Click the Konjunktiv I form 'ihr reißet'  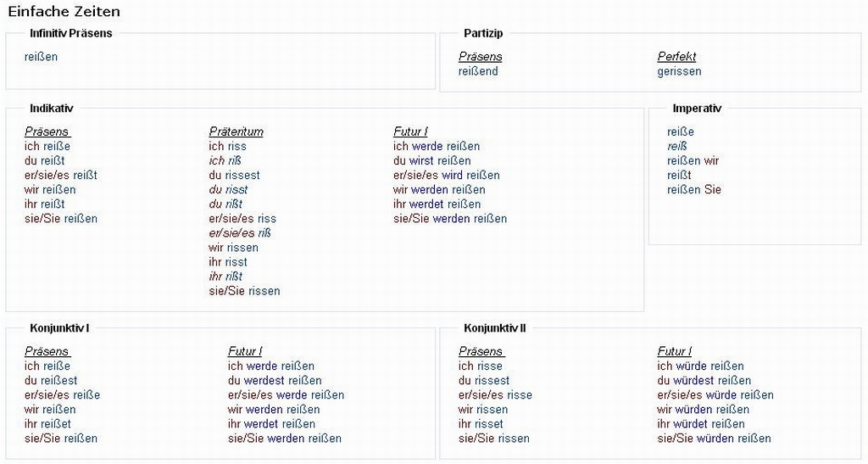tap(47, 423)
